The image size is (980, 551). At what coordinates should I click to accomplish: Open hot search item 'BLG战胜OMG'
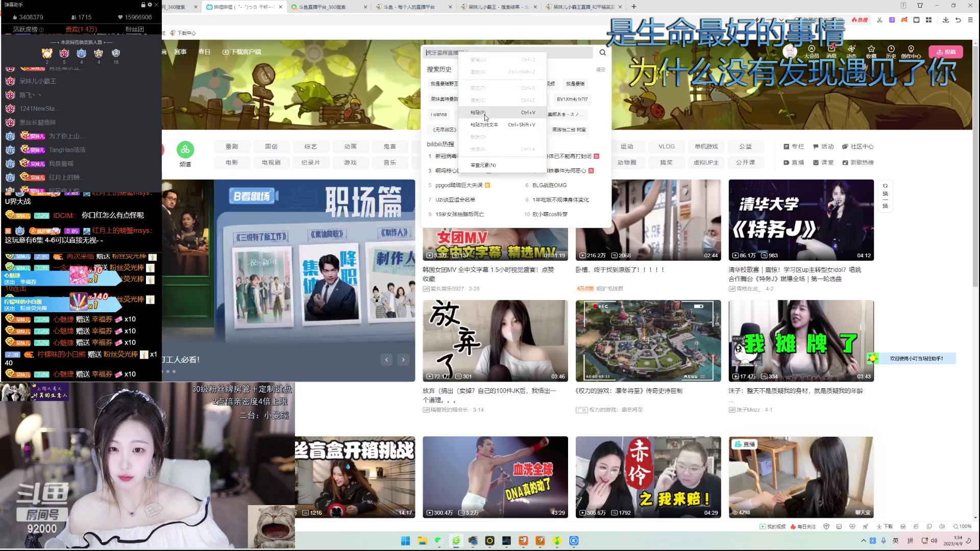point(549,185)
